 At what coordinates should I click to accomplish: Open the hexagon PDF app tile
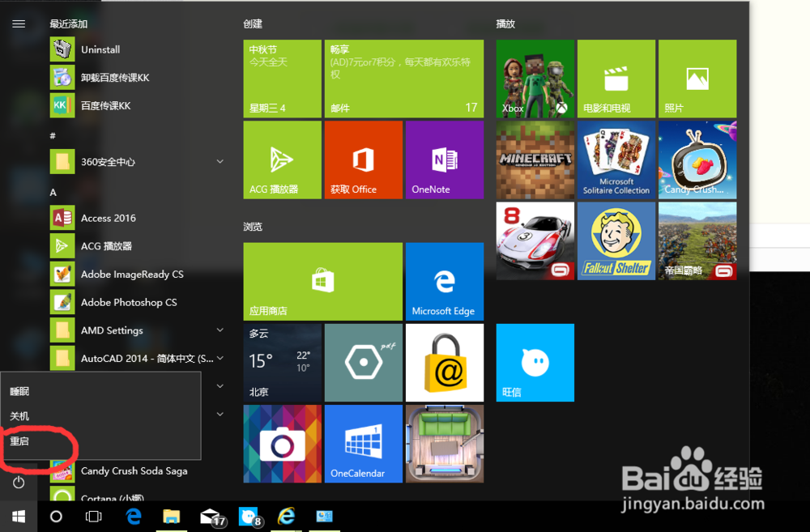[x=363, y=363]
